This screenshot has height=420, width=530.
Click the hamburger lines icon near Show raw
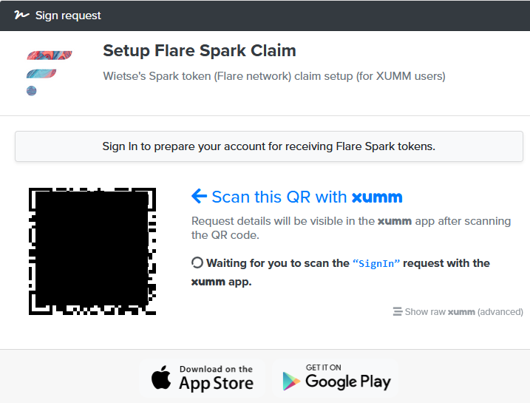click(x=398, y=311)
